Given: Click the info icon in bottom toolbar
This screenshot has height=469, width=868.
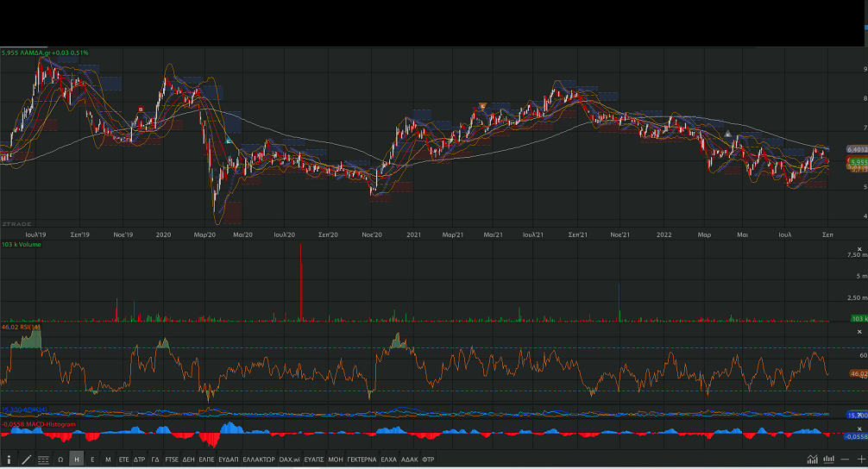Looking at the screenshot, I should [9, 460].
